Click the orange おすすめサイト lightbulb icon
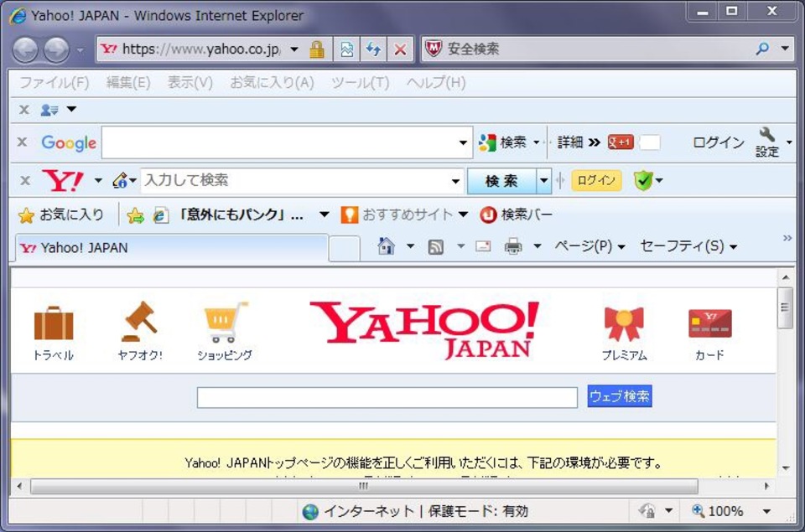The image size is (805, 532). pos(349,214)
